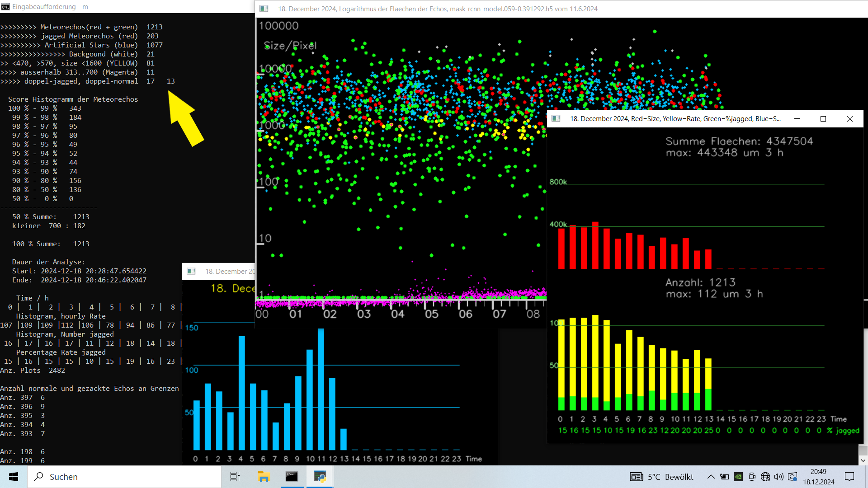Viewport: 868px width, 488px height.
Task: Click 'Score Histogramm der Meteorechos' console line
Action: 73,99
